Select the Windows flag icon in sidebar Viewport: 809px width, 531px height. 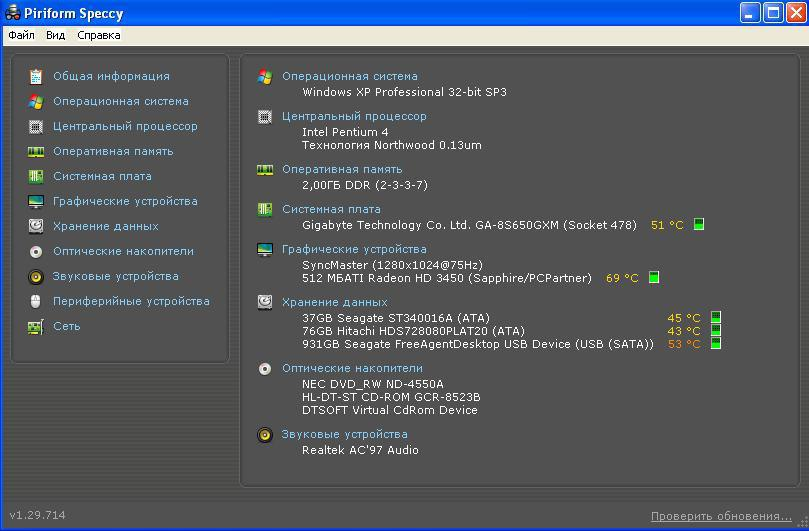(36, 102)
